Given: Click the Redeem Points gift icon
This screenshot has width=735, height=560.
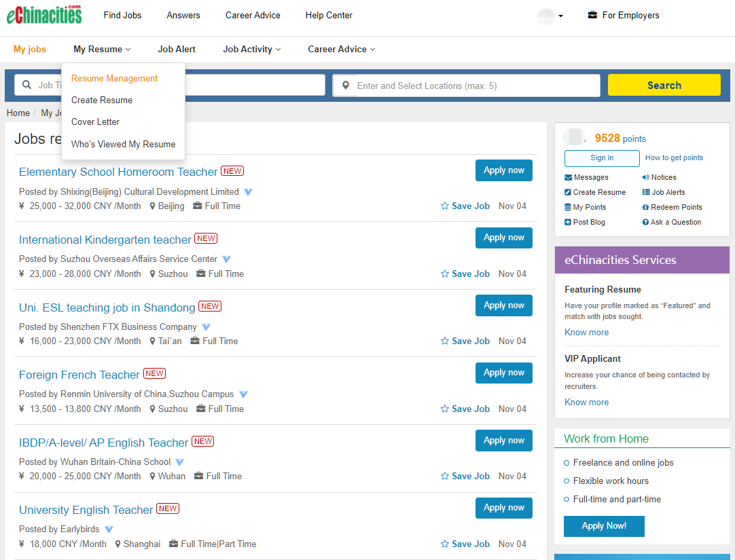Looking at the screenshot, I should point(645,207).
